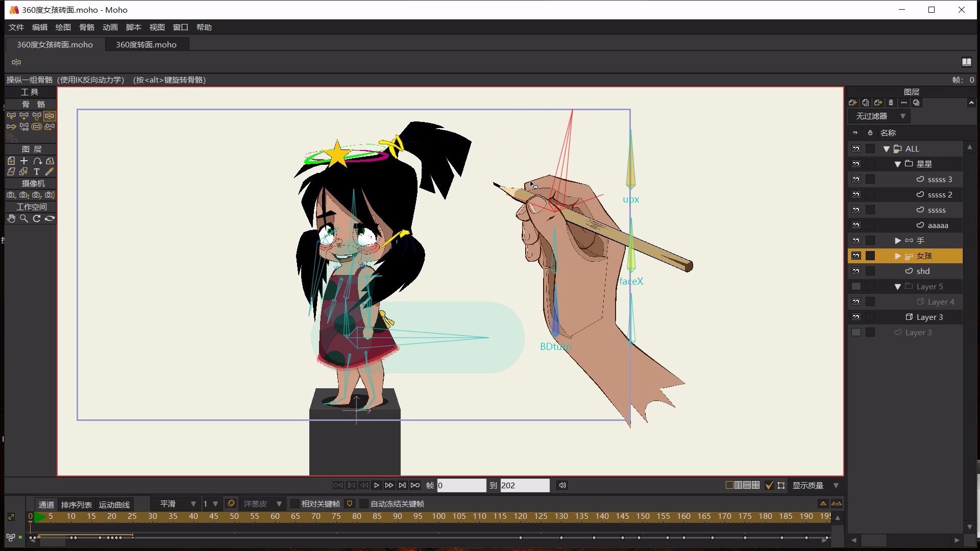
Task: Click frame 100 on timeline ruler
Action: 438,516
